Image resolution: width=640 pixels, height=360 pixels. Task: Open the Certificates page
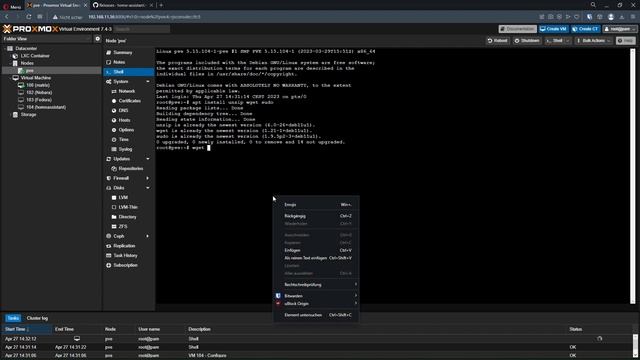[129, 101]
